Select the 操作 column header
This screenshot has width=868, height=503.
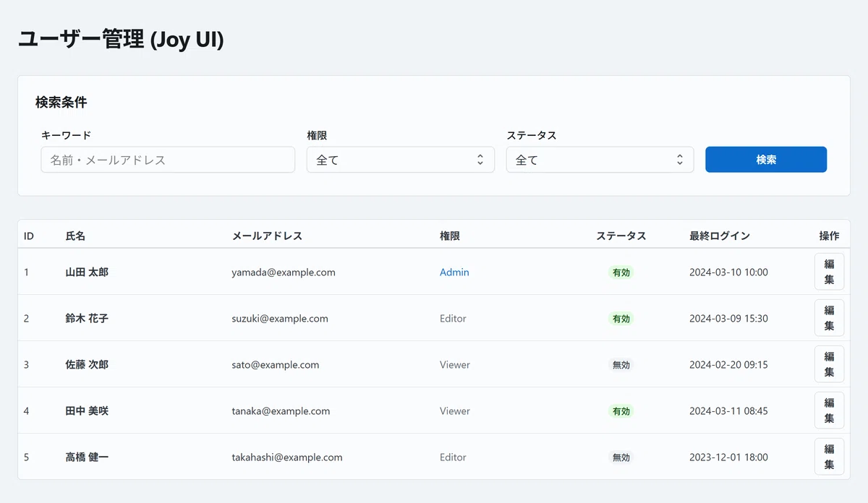tap(829, 236)
